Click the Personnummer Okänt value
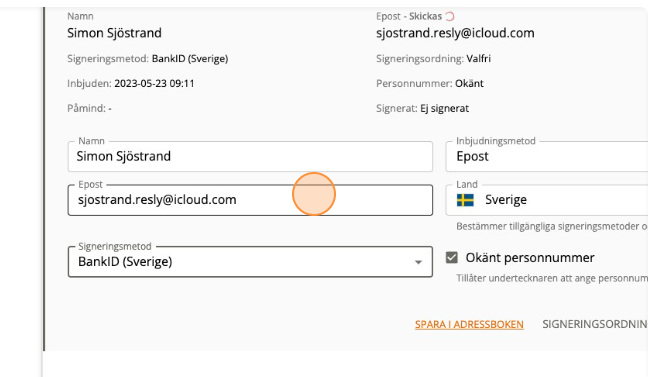The height and width of the screenshot is (377, 655). pyautogui.click(x=470, y=84)
